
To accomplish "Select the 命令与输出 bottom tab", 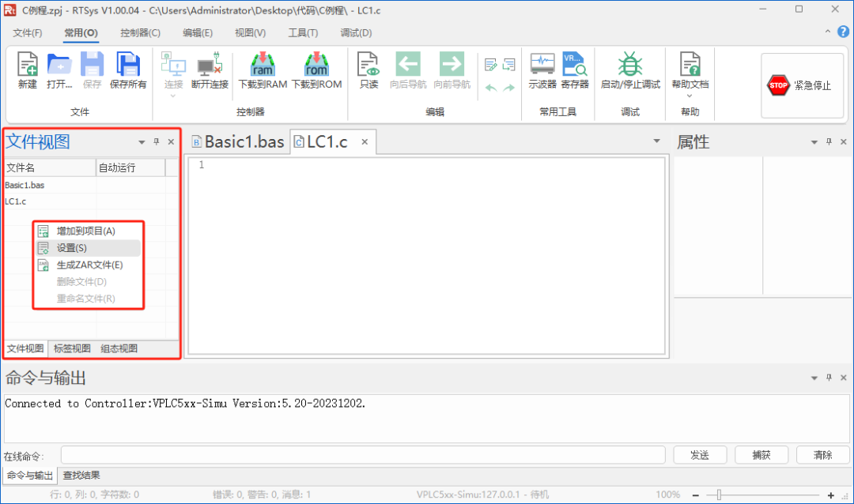I will (x=30, y=475).
